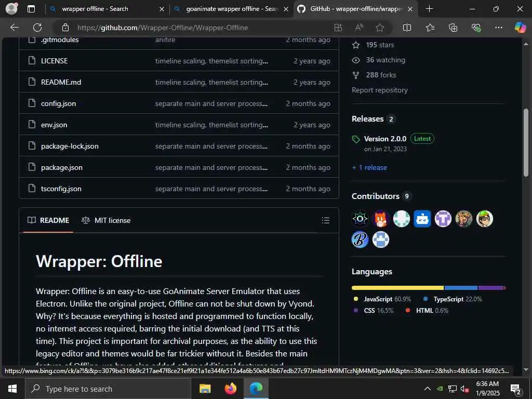The image size is (532, 399).
Task: Click Report repository link
Action: coord(380,90)
